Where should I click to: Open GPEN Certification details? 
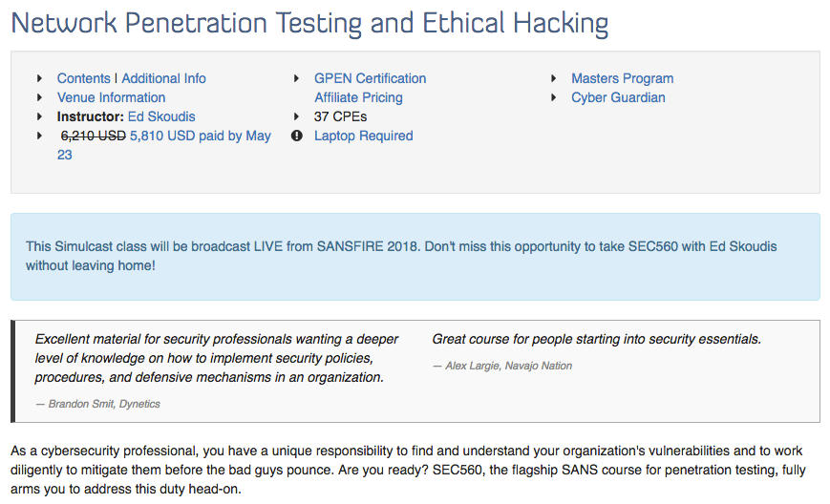(370, 78)
